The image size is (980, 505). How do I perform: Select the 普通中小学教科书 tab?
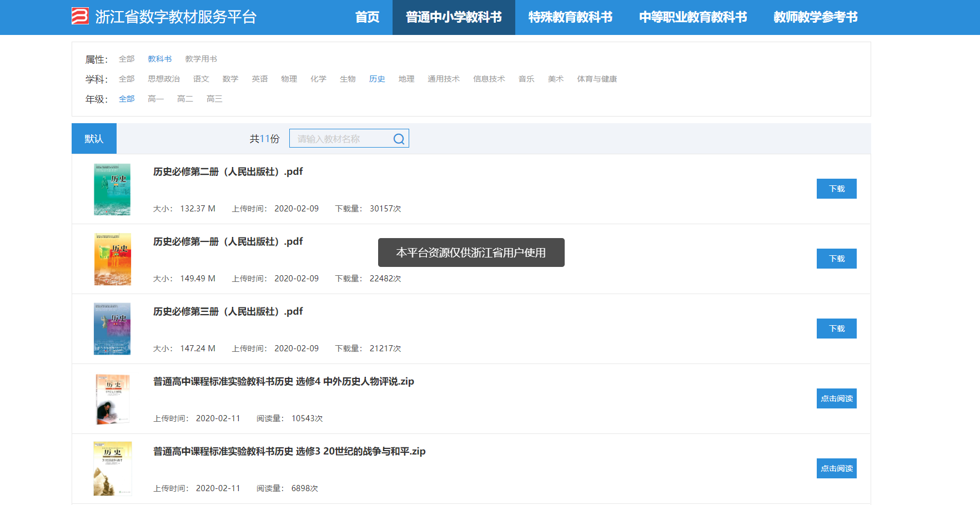point(454,17)
